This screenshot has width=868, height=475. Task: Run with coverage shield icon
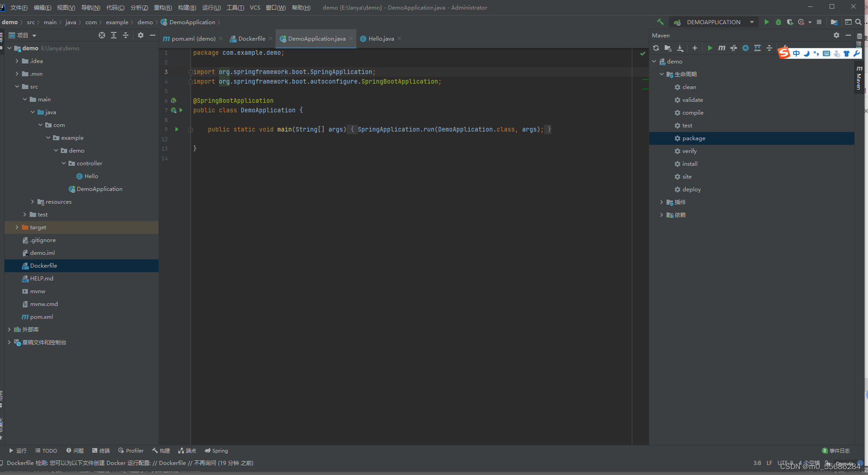(x=790, y=22)
